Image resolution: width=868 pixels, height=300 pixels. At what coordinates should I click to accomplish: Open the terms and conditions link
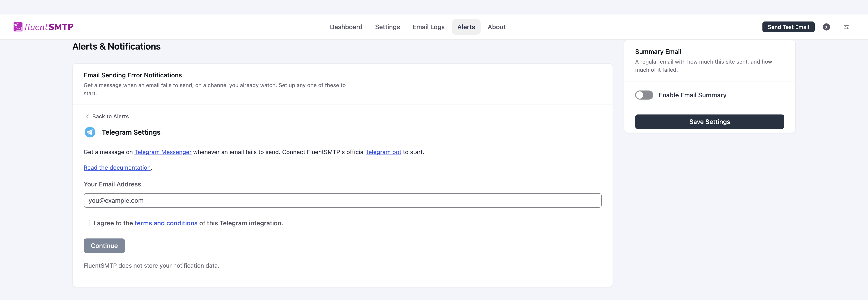pos(166,223)
